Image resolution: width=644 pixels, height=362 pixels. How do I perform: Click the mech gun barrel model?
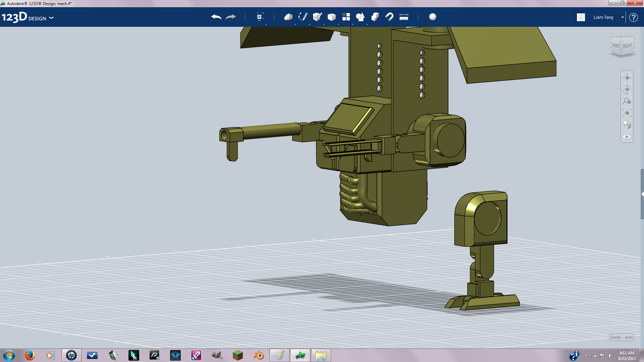click(271, 130)
